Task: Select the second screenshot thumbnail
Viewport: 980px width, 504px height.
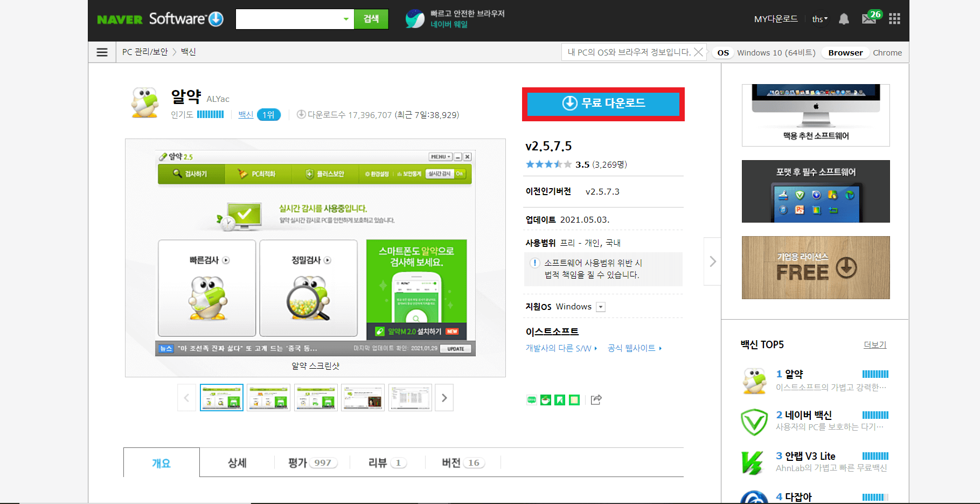Action: point(269,398)
